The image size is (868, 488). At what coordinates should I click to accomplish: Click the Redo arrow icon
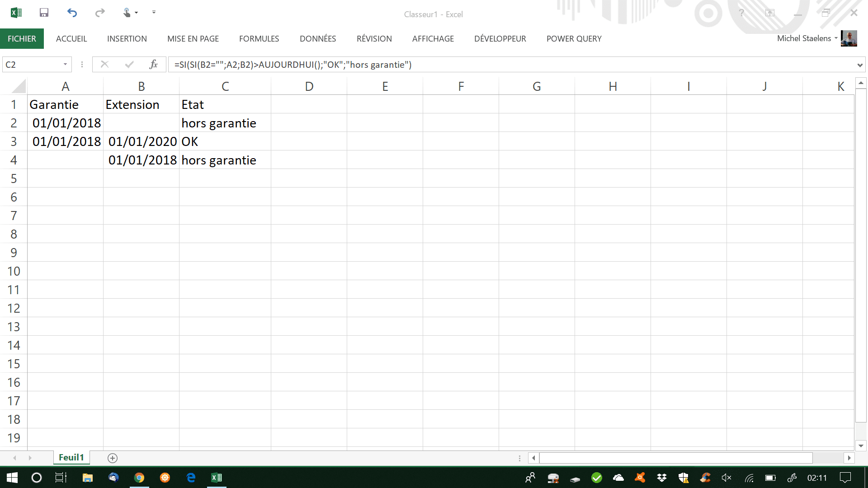click(x=100, y=13)
